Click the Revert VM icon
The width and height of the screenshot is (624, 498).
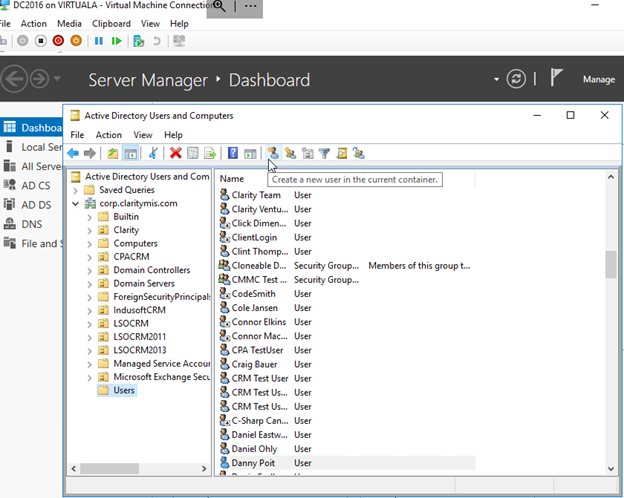[157, 41]
